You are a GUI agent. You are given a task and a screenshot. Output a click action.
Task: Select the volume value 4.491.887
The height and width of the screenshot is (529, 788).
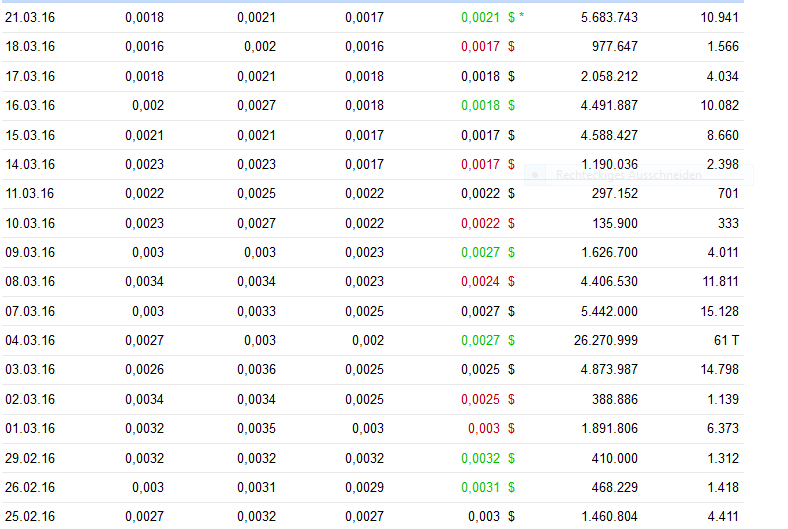point(609,105)
